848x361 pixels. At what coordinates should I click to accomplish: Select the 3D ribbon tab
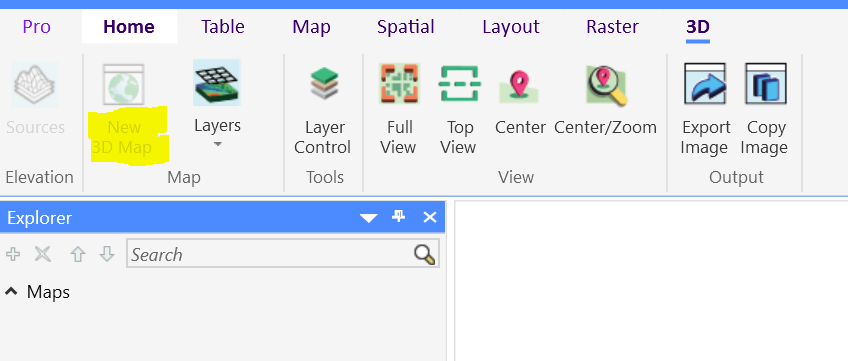coord(698,27)
